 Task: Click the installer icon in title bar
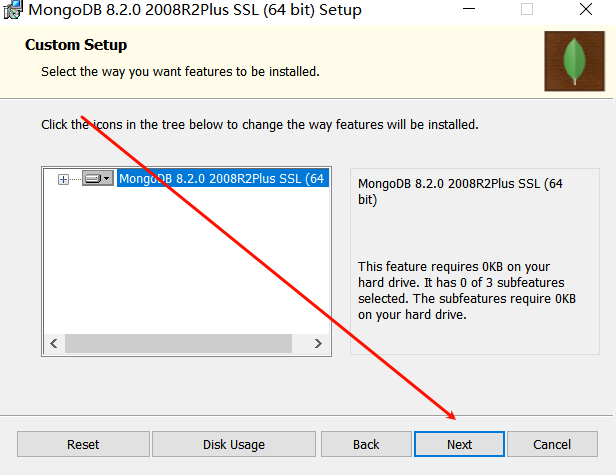(13, 10)
